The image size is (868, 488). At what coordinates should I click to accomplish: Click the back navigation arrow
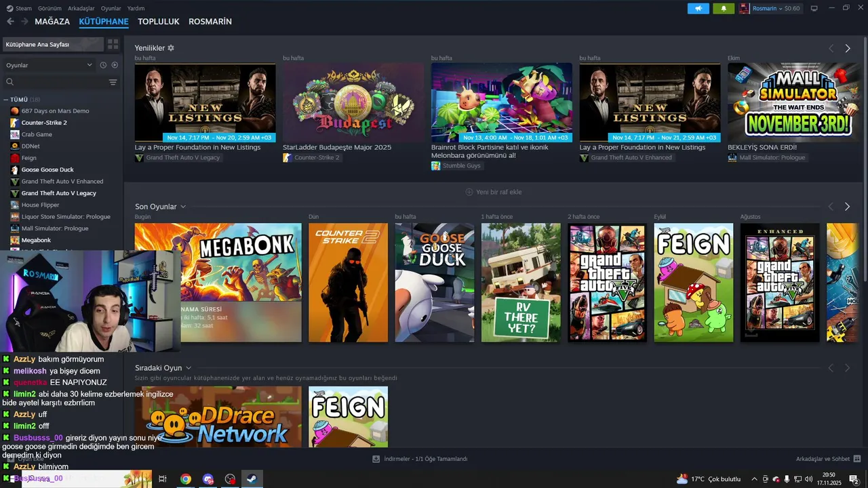pyautogui.click(x=10, y=22)
